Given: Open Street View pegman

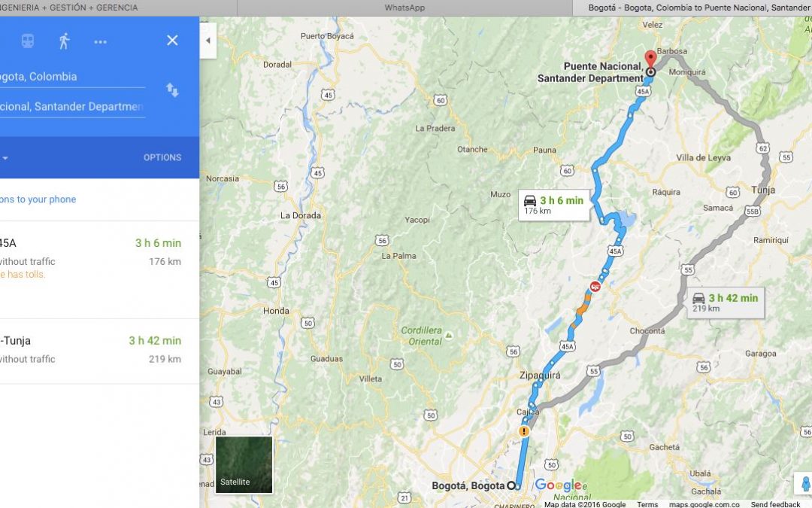Looking at the screenshot, I should (805, 484).
